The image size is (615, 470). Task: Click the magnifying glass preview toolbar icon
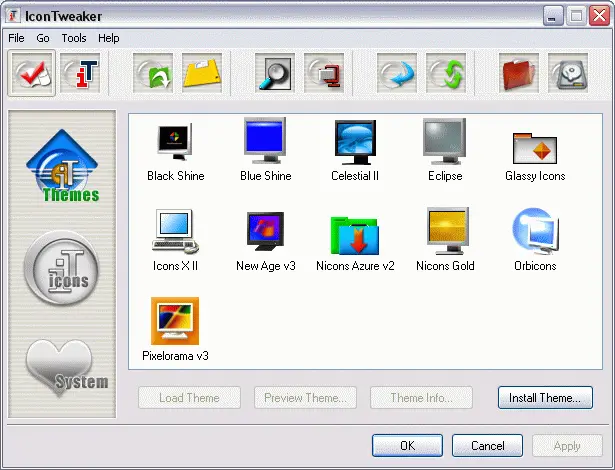[275, 73]
